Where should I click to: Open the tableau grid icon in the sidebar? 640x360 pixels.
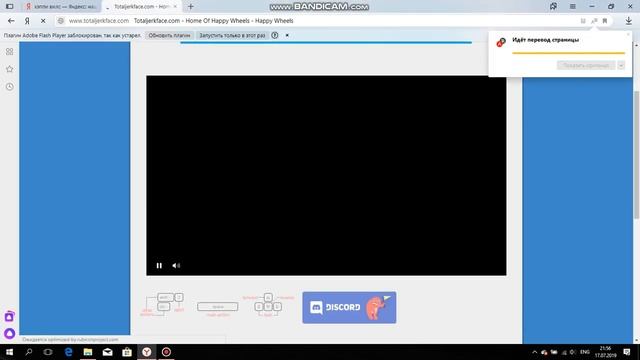(9, 51)
